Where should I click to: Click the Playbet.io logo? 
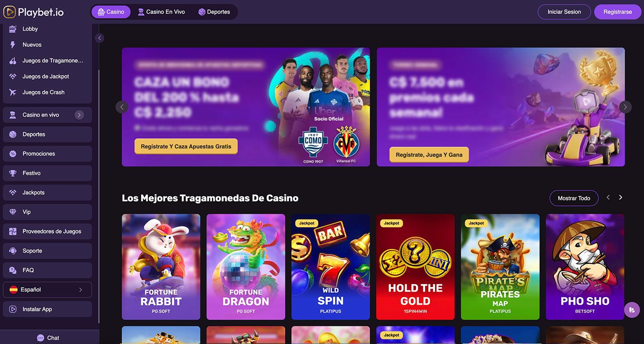click(33, 12)
